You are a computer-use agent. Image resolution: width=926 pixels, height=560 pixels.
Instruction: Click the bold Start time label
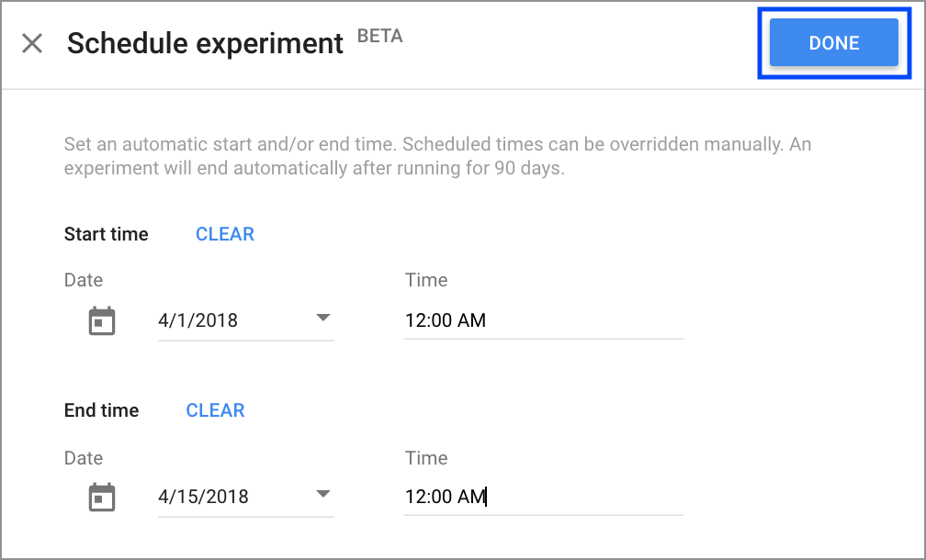point(106,234)
